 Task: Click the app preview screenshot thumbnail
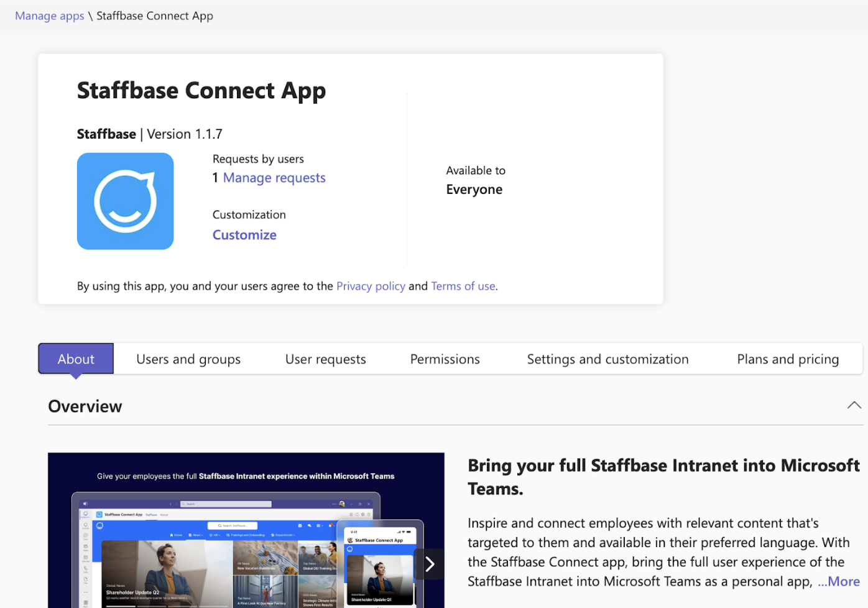coord(246,530)
